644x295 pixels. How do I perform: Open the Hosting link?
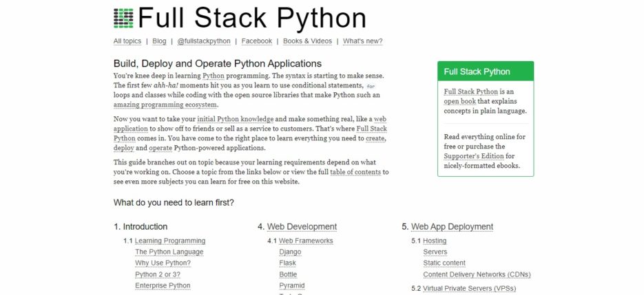pyautogui.click(x=435, y=241)
